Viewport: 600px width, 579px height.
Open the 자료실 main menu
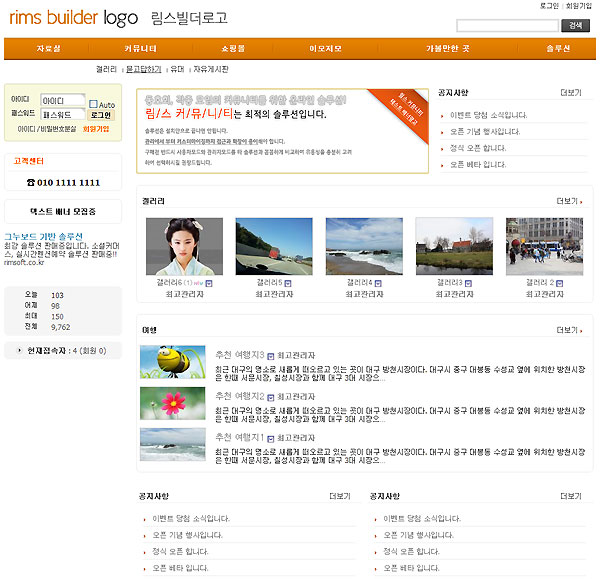[49, 48]
